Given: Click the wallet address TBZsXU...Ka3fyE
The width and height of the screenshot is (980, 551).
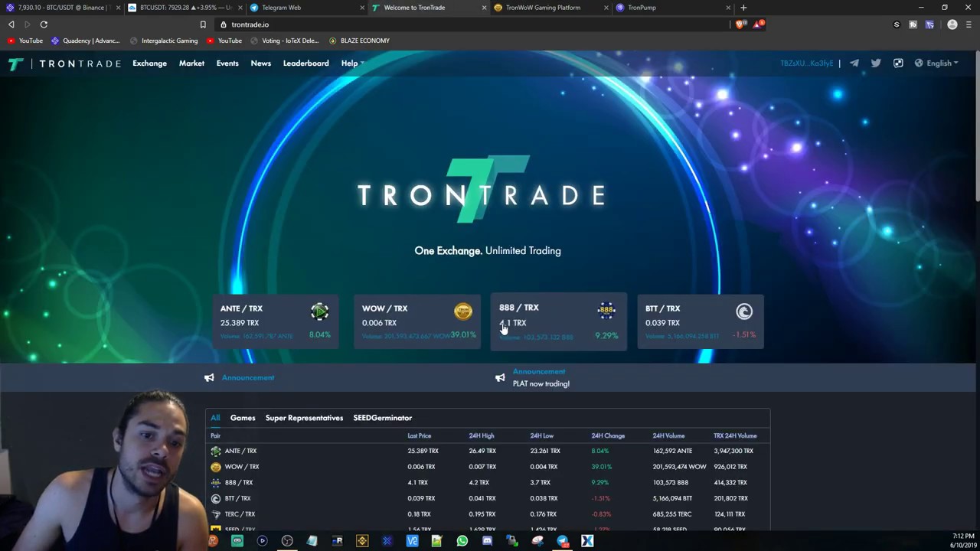Looking at the screenshot, I should pyautogui.click(x=806, y=64).
